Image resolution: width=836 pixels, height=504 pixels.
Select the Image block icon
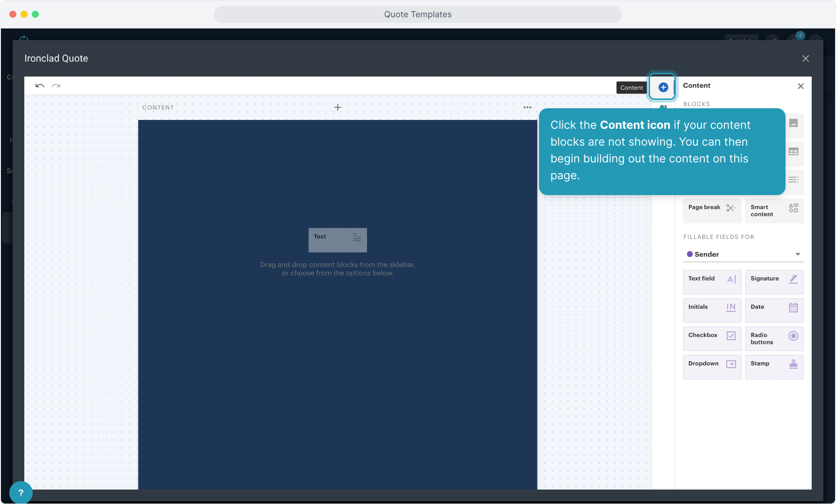[x=793, y=124]
